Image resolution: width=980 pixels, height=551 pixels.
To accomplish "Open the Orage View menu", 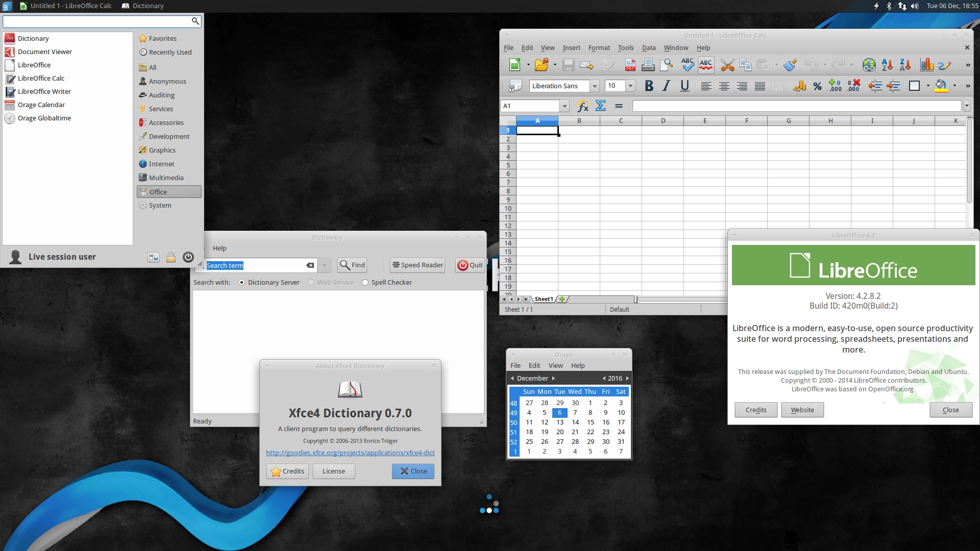I will coord(555,366).
